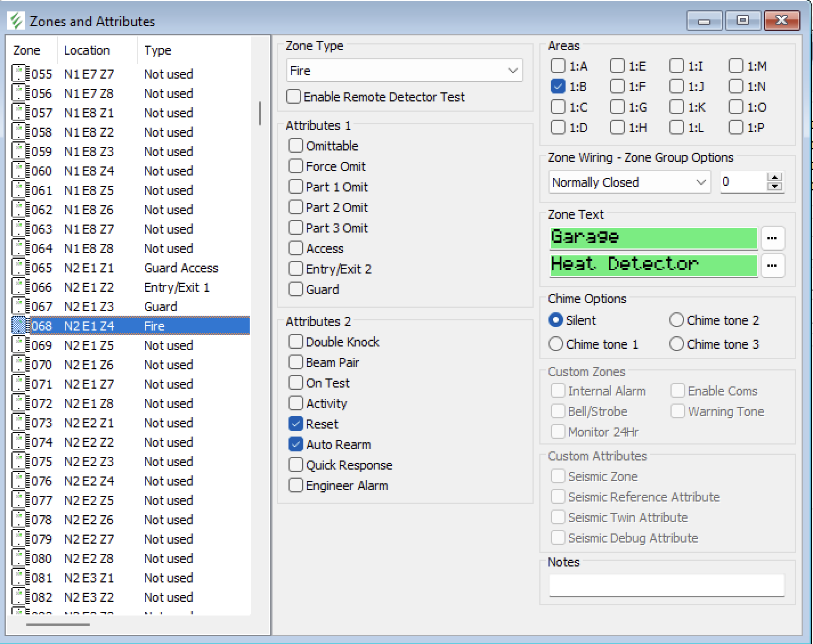Click the zone icon for zone 065
The height and width of the screenshot is (644, 813).
(19, 268)
